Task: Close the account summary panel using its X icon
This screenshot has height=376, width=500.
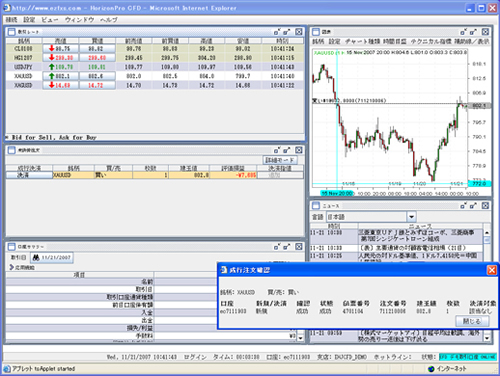Action: [299, 247]
